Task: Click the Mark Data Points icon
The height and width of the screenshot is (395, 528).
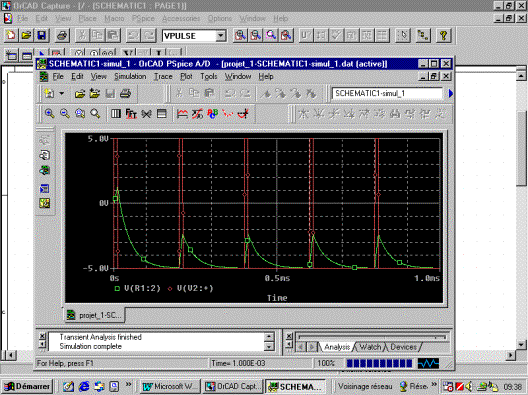Action: click(228, 113)
